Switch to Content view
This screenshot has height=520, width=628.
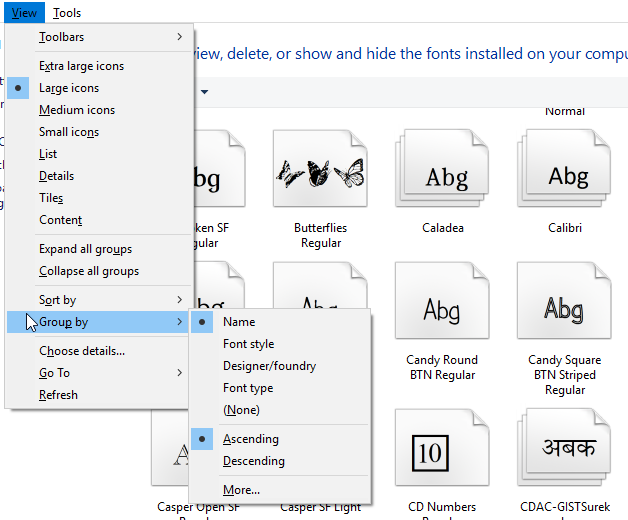pyautogui.click(x=98, y=220)
